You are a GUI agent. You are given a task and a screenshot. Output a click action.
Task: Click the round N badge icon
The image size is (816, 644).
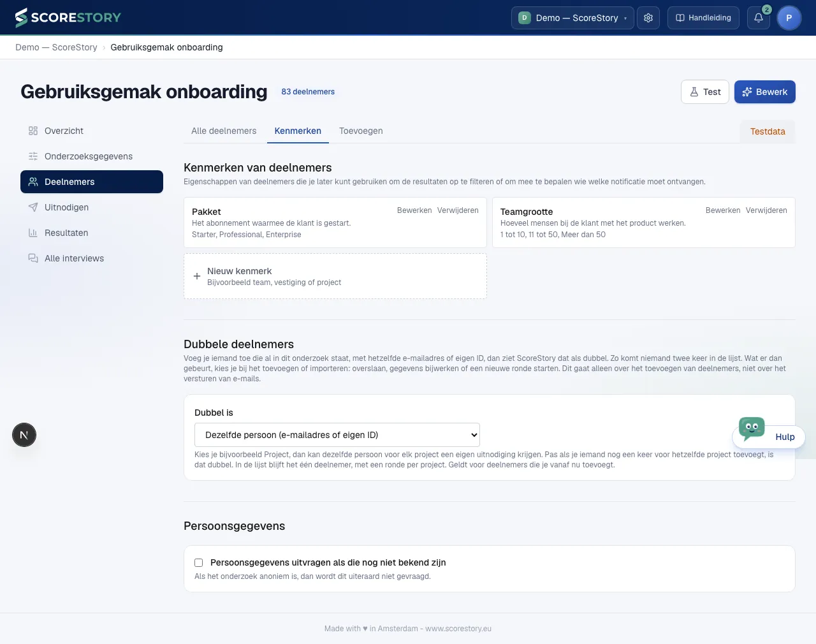24,435
